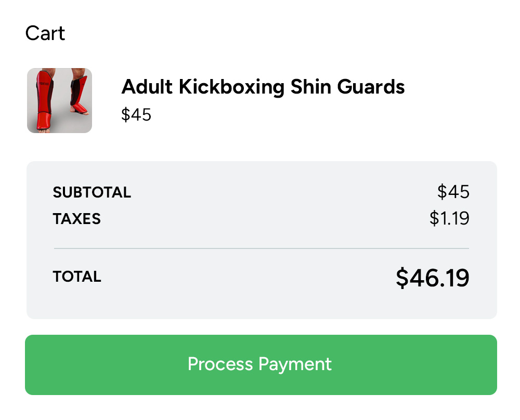Click the TOTAL label
Image resolution: width=520 pixels, height=420 pixels.
(x=77, y=277)
